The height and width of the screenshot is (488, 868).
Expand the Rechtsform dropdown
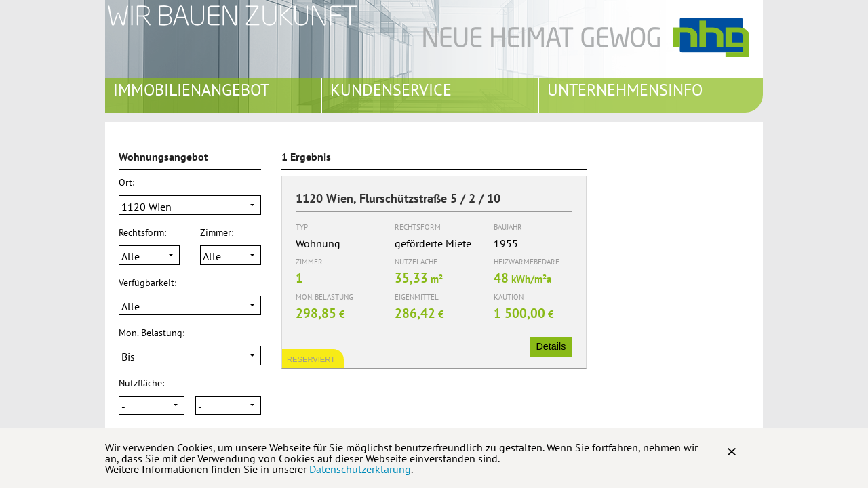149,256
